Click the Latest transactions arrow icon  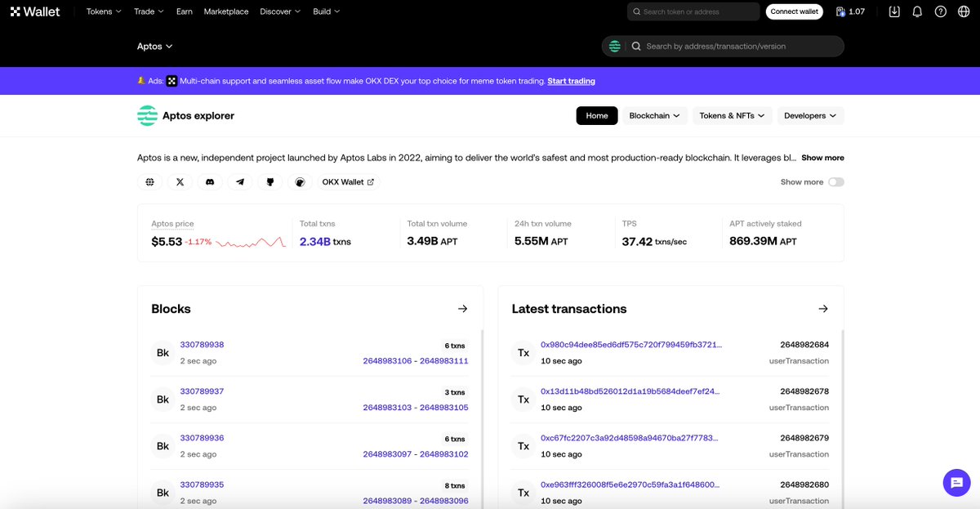[823, 309]
